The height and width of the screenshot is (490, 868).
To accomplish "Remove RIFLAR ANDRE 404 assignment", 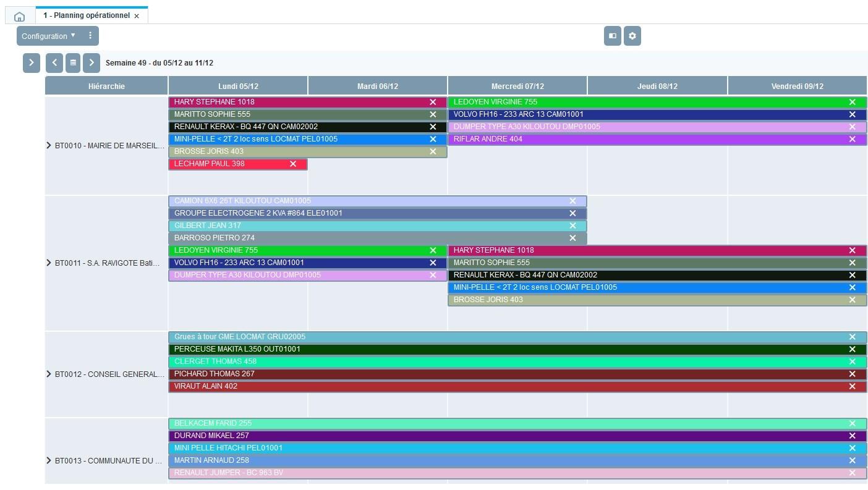I will pos(852,139).
